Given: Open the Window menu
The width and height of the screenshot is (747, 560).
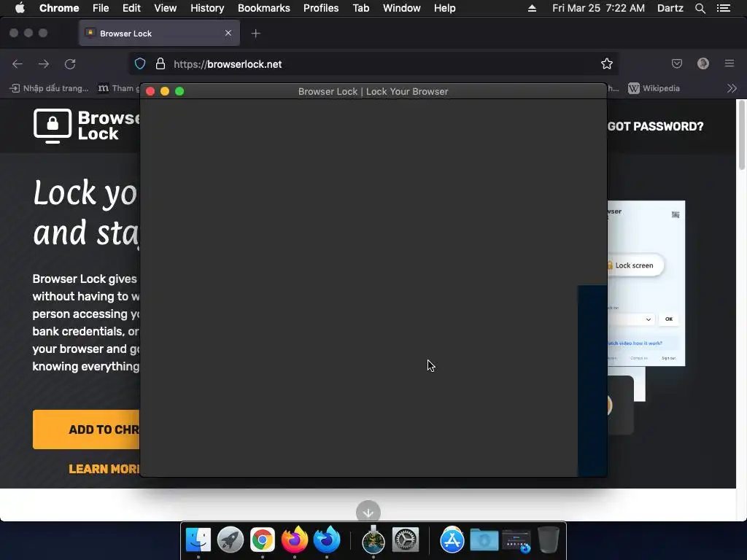Looking at the screenshot, I should (x=402, y=8).
